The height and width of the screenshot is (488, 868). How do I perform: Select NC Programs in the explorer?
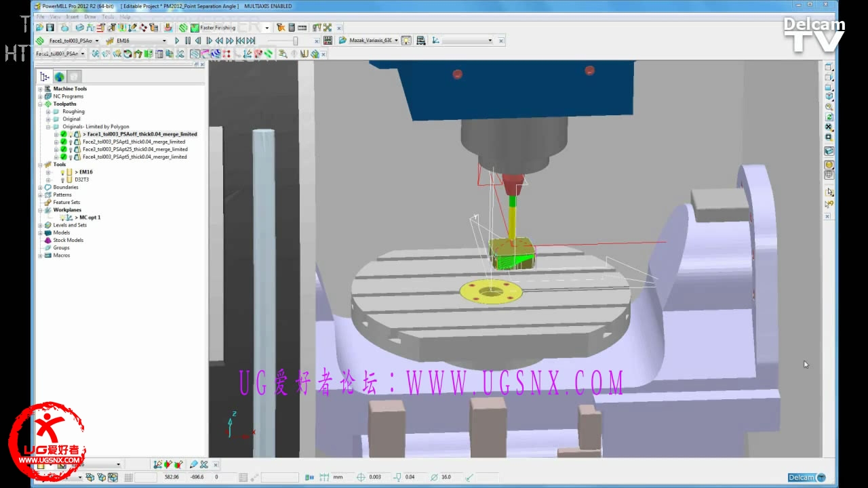click(x=68, y=96)
